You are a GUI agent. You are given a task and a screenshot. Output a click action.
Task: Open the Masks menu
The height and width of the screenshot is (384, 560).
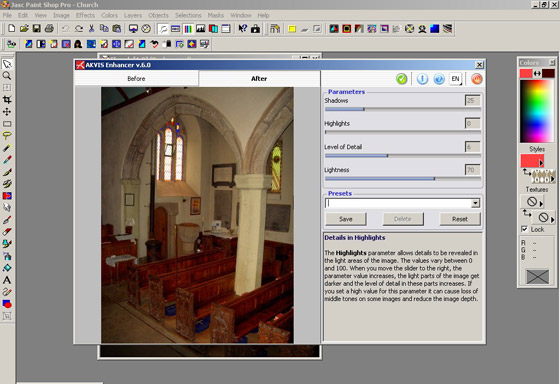pos(216,15)
